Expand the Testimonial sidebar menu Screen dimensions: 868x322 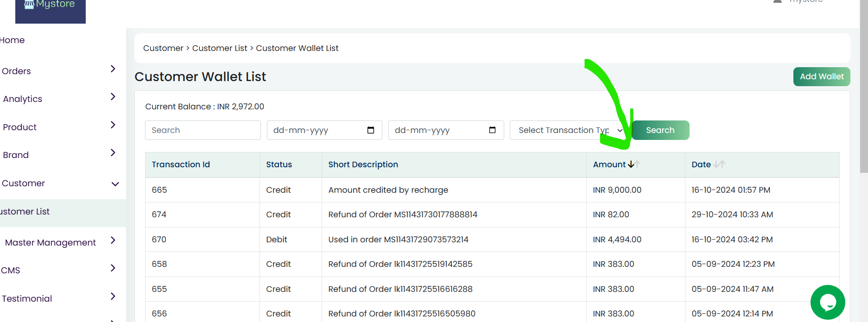pos(113,297)
